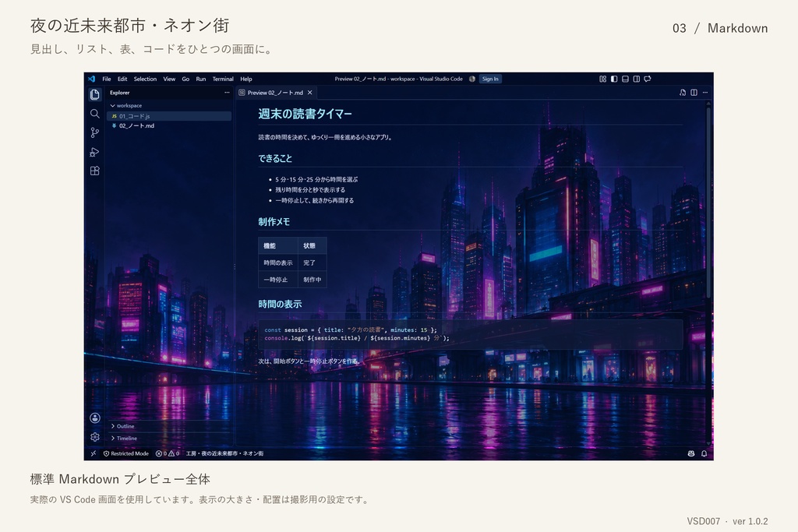Open the Help menu
The height and width of the screenshot is (532, 798).
coord(246,79)
